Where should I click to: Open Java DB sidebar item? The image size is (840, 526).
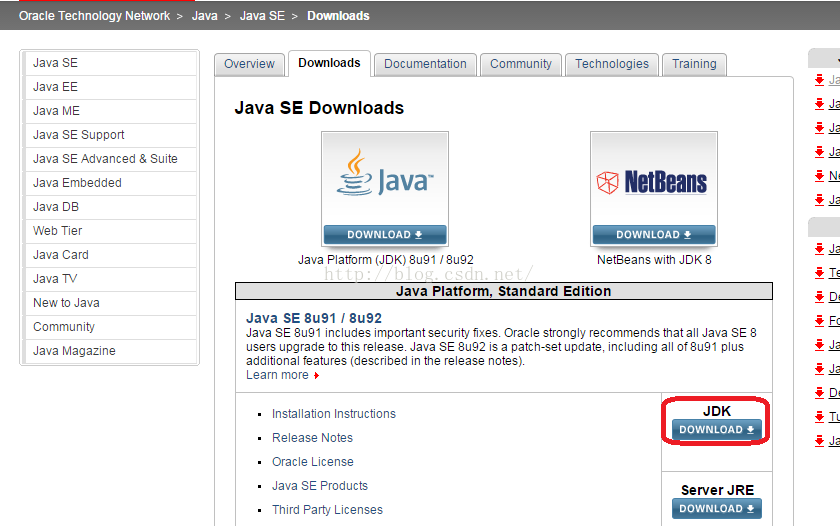click(110, 207)
